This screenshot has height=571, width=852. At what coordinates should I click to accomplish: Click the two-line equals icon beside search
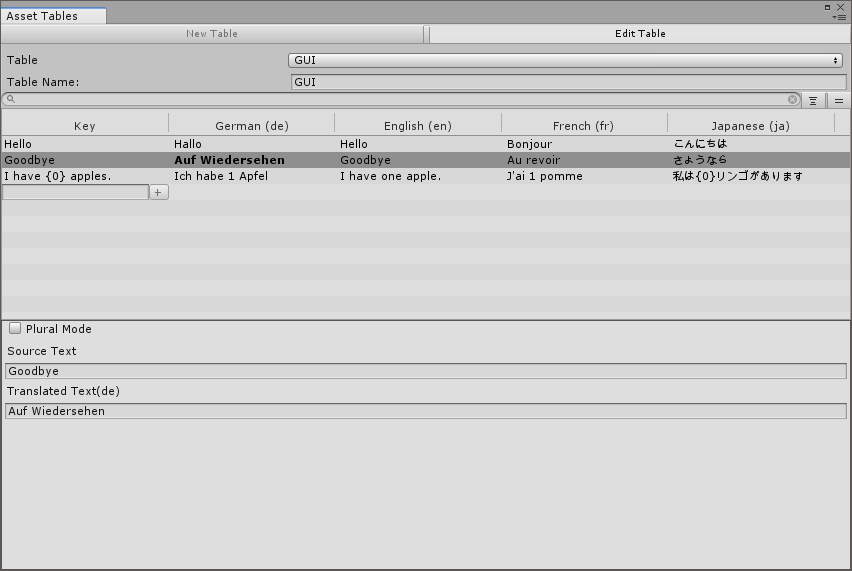click(x=838, y=101)
